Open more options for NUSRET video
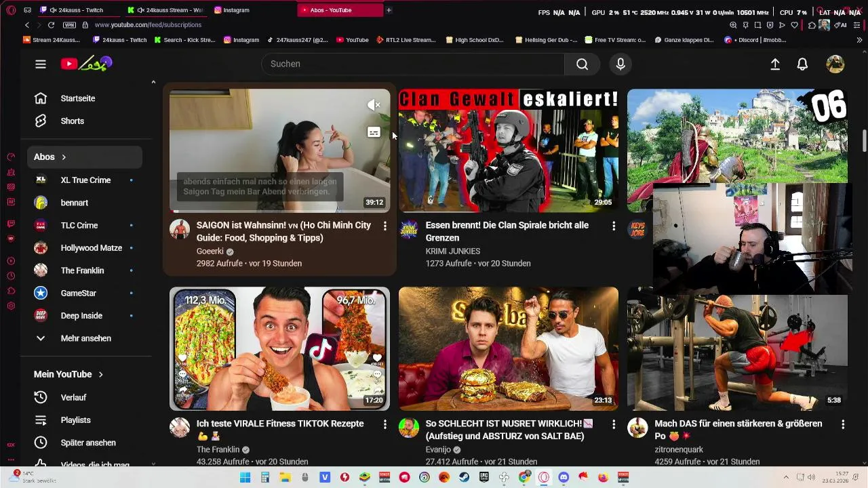 click(x=614, y=424)
